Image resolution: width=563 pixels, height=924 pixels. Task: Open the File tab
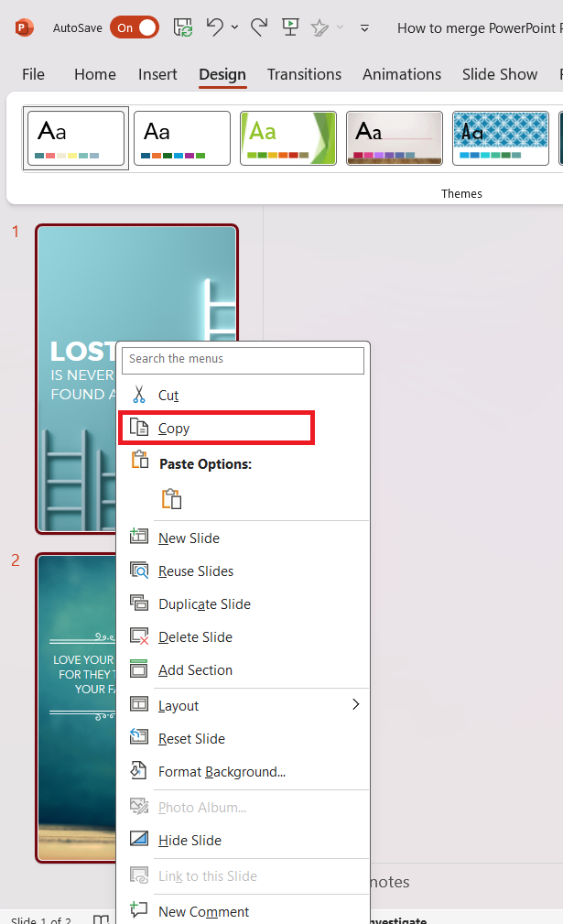(x=33, y=74)
